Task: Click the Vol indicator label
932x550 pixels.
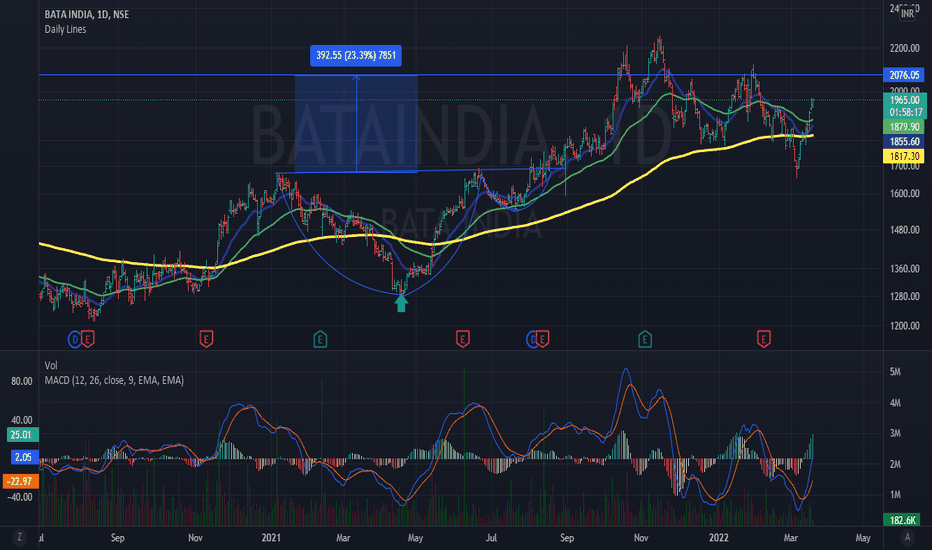Action: tap(51, 366)
